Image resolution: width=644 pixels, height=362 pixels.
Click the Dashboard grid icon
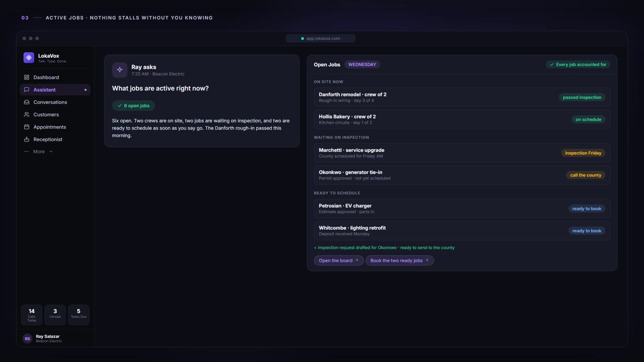coord(27,77)
